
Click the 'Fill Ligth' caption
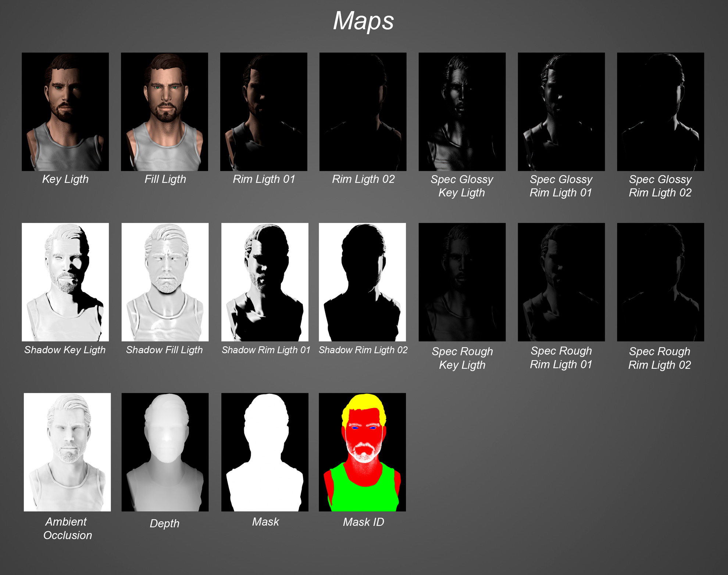[165, 179]
